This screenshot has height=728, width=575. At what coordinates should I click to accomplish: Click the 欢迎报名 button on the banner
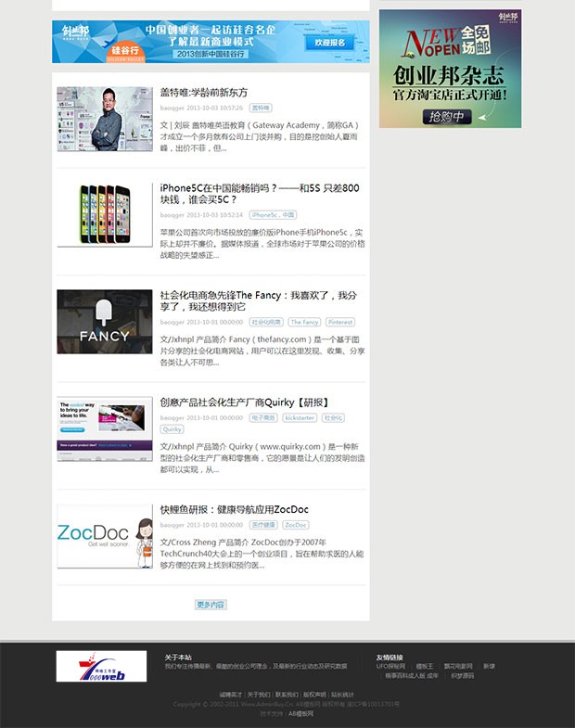tap(330, 43)
